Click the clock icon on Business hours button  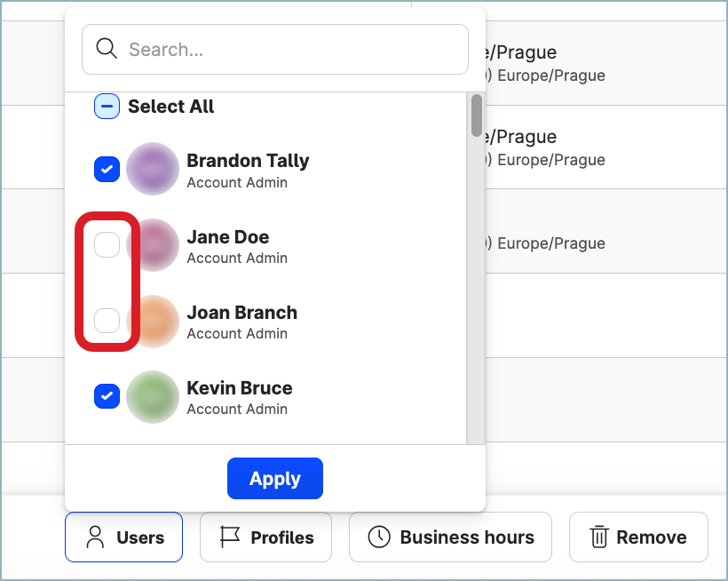coord(379,537)
